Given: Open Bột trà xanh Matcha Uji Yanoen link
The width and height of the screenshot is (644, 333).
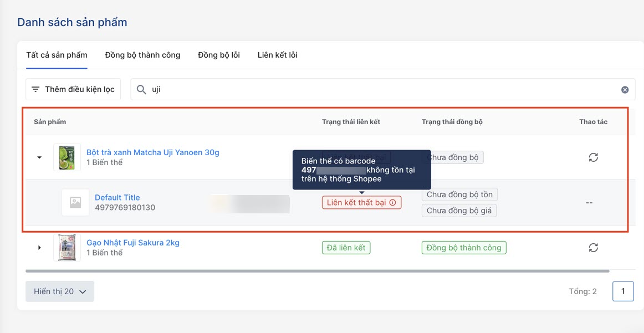Looking at the screenshot, I should pyautogui.click(x=153, y=152).
